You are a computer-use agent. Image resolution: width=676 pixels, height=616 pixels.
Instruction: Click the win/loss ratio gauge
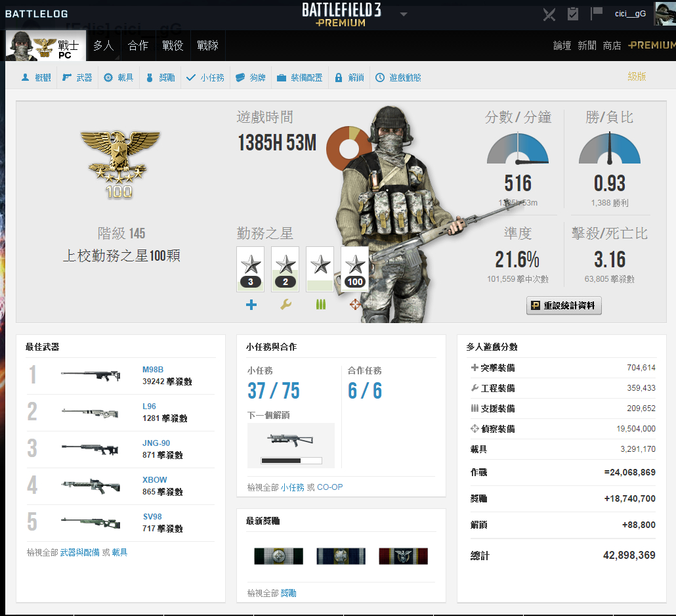point(610,149)
